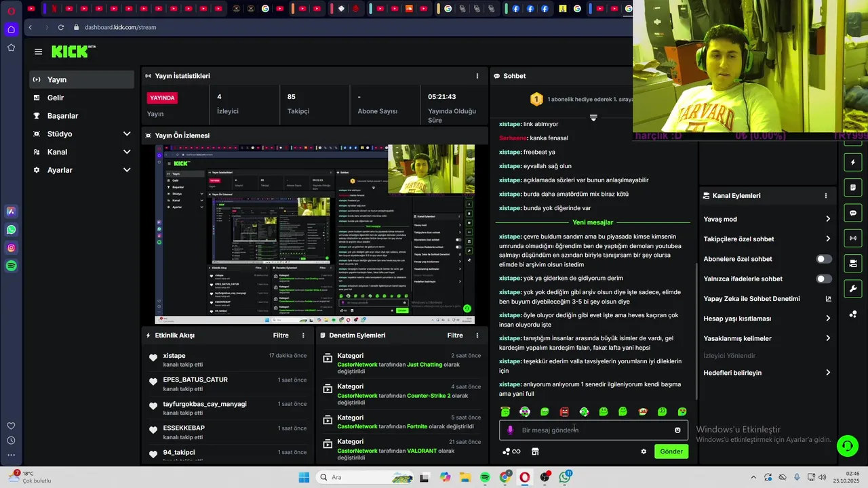
Task: Click CastorNetwork link in Just Chatting entry
Action: point(357,365)
